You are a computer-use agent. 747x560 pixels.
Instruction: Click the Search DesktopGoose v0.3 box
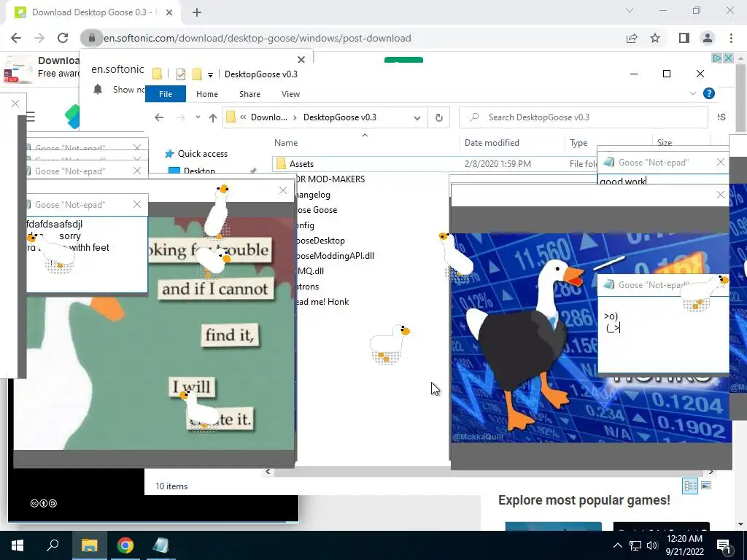coord(583,117)
